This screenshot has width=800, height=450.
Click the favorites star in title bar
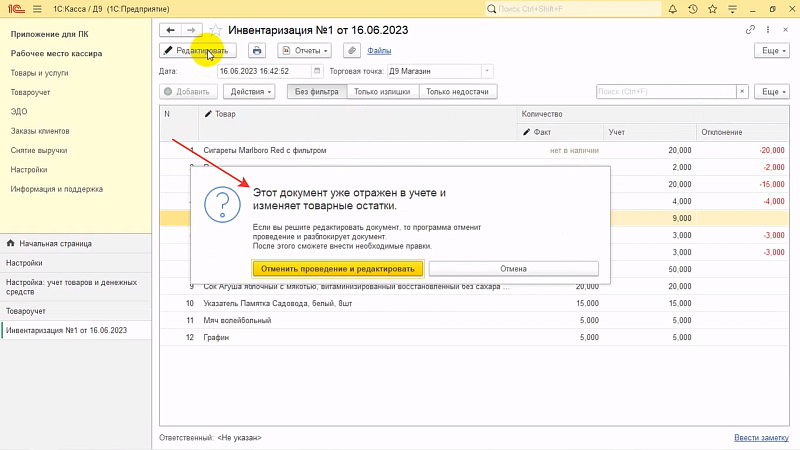(712, 9)
